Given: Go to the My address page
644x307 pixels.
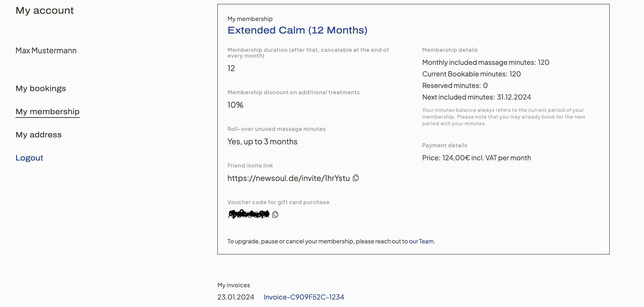Looking at the screenshot, I should (x=39, y=135).
